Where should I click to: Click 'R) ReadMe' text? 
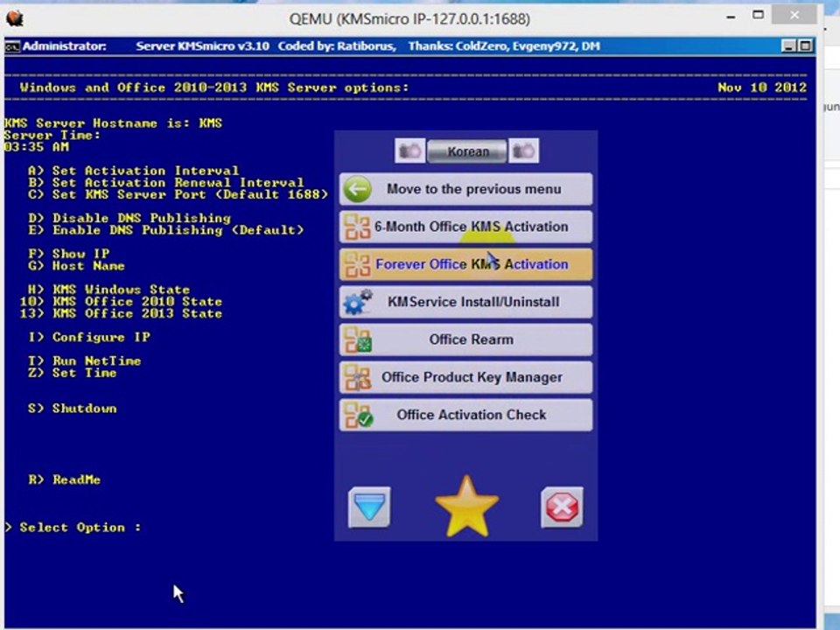point(64,479)
